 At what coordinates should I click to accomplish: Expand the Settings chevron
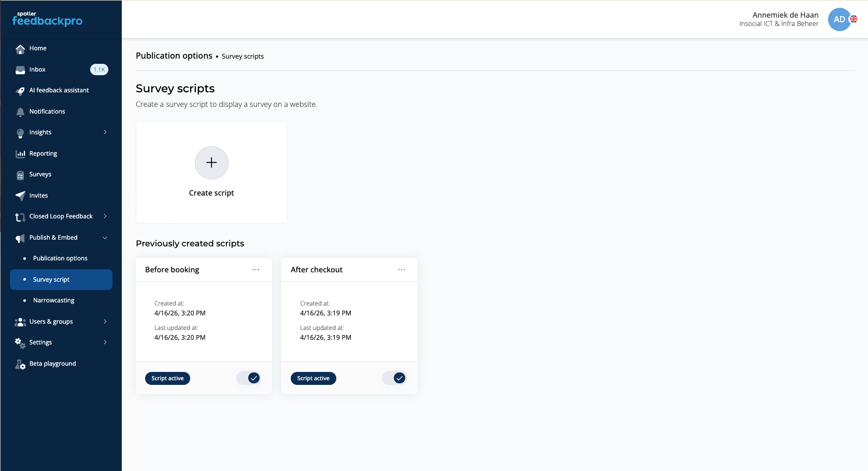105,342
